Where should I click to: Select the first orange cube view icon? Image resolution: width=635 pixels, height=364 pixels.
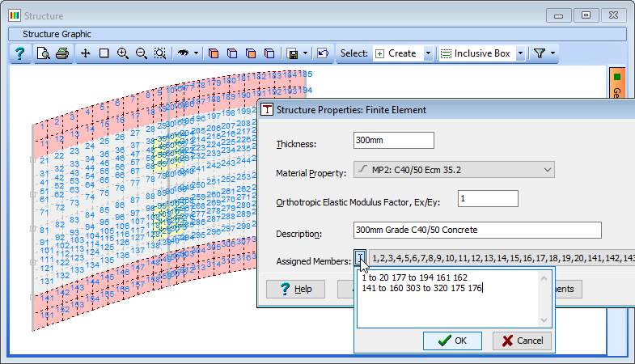tap(214, 53)
